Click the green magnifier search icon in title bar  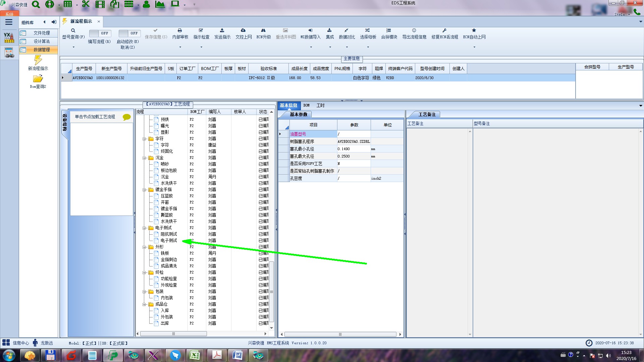pyautogui.click(x=36, y=4)
